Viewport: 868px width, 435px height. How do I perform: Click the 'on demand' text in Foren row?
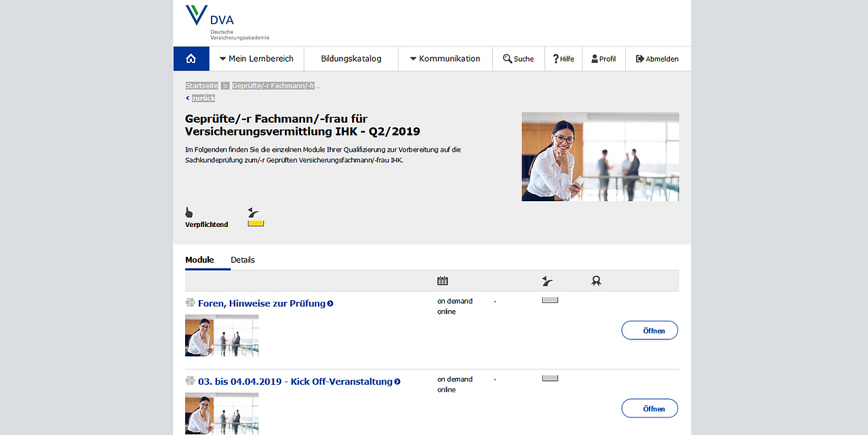point(455,301)
